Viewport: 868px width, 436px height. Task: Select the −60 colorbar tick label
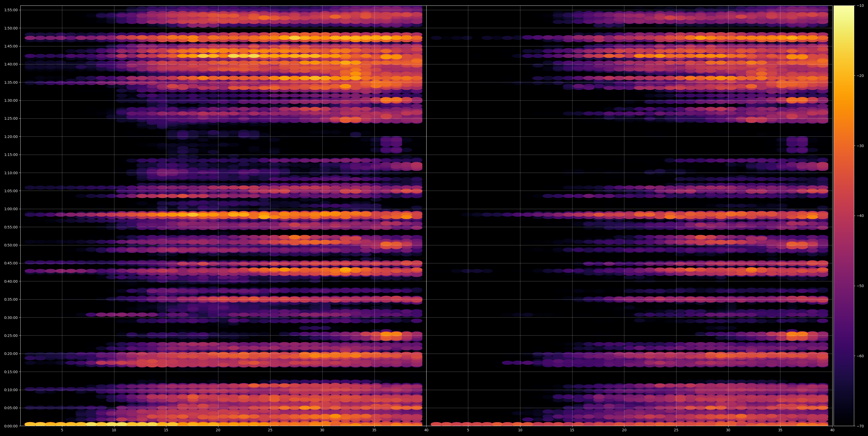click(x=860, y=356)
